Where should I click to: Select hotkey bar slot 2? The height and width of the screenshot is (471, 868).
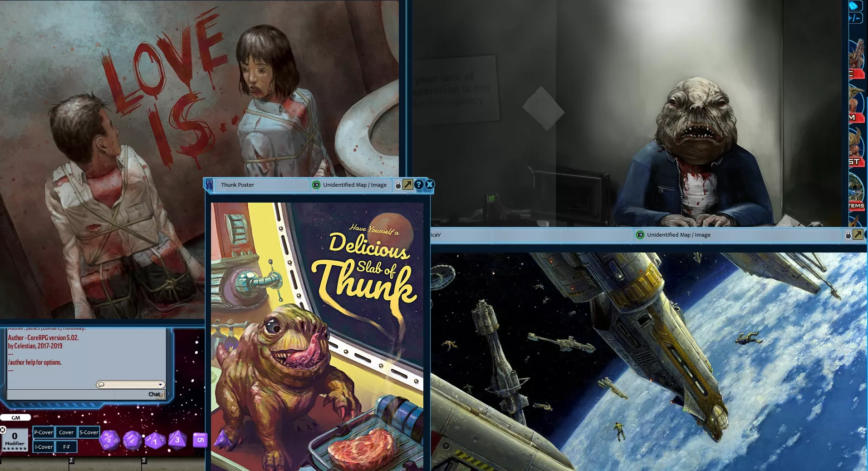(104, 464)
